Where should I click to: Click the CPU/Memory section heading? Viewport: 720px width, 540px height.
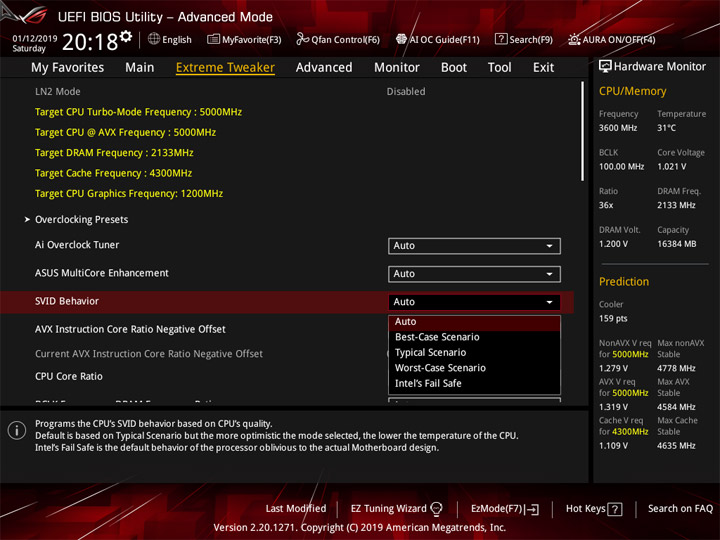click(x=632, y=91)
